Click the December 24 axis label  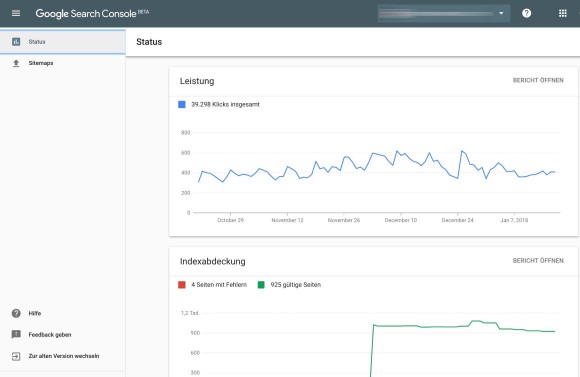click(458, 220)
